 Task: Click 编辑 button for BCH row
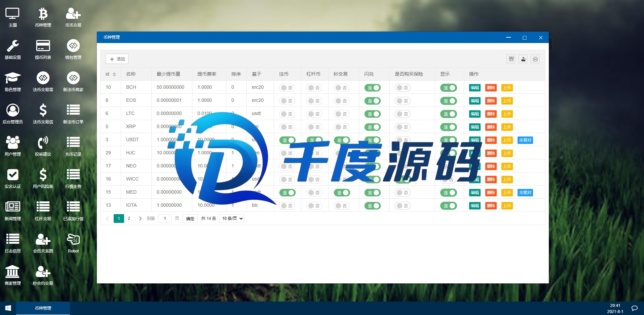pos(475,88)
